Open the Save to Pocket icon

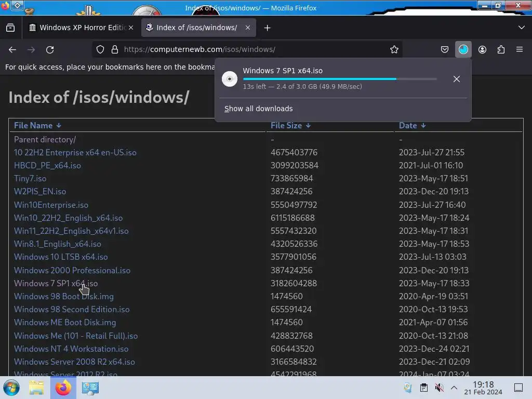(445, 49)
